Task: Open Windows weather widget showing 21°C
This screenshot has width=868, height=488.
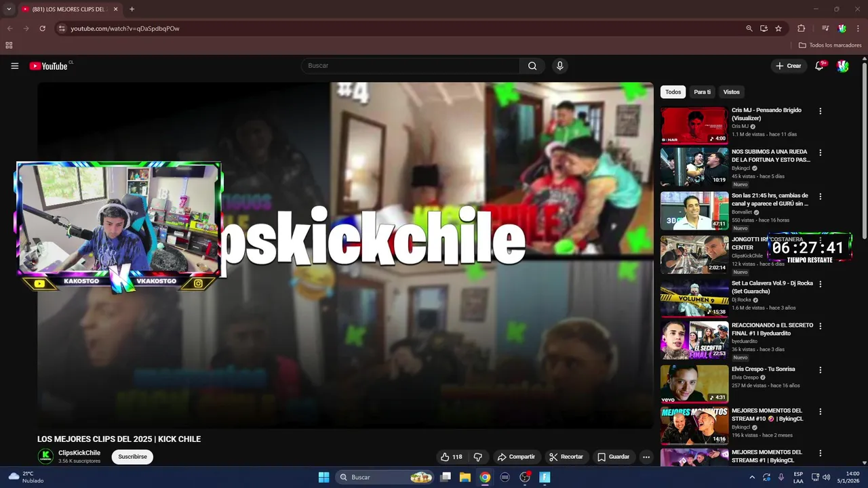Action: (x=26, y=477)
